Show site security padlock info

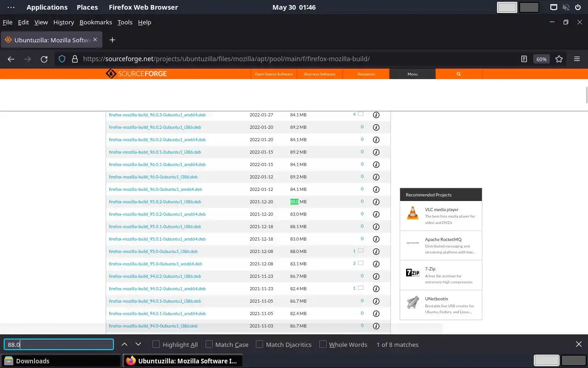tap(74, 59)
